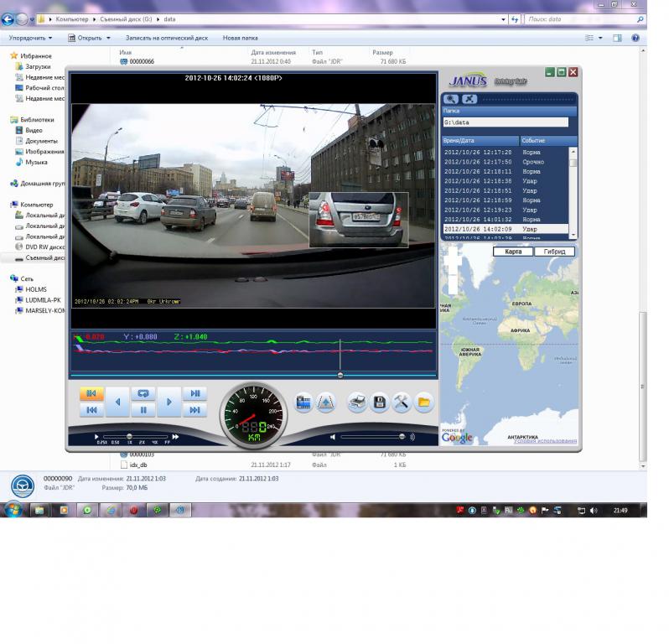The image size is (669, 644).
Task: Select event 2012/10/26 14:01:32
Action: [x=506, y=220]
